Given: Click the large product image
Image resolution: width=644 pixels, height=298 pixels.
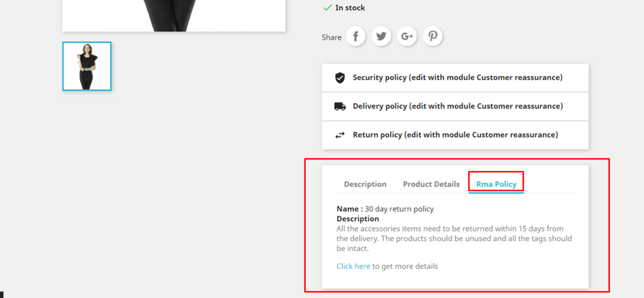Looking at the screenshot, I should coord(174,15).
